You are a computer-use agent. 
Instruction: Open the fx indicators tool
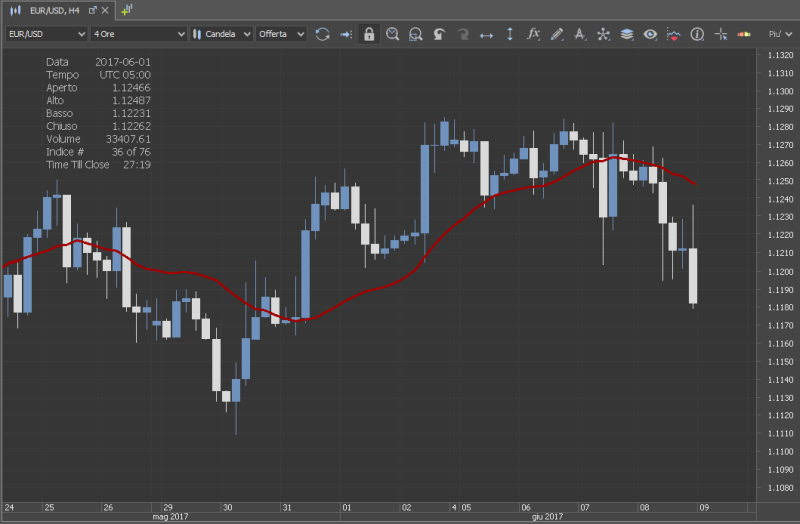pos(533,34)
